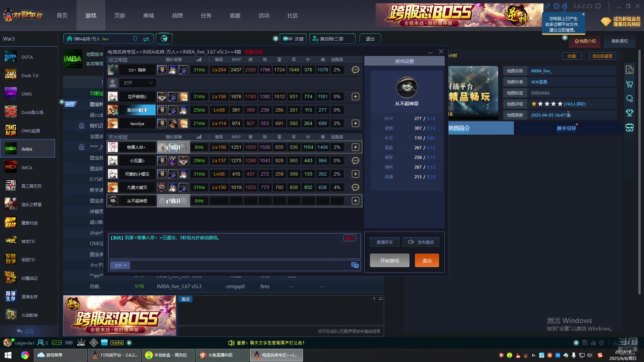Click 收藏 favorite map button
This screenshot has height=362, width=644.
click(572, 56)
